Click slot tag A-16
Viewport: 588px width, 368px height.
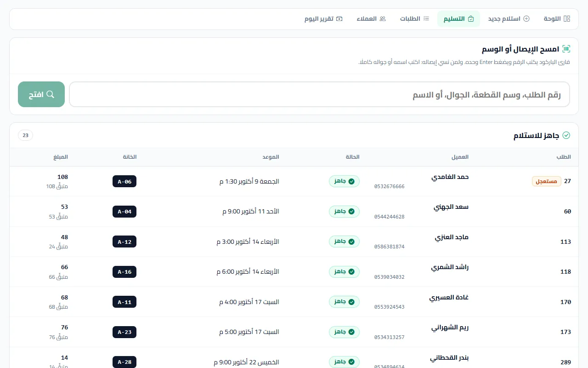(124, 272)
